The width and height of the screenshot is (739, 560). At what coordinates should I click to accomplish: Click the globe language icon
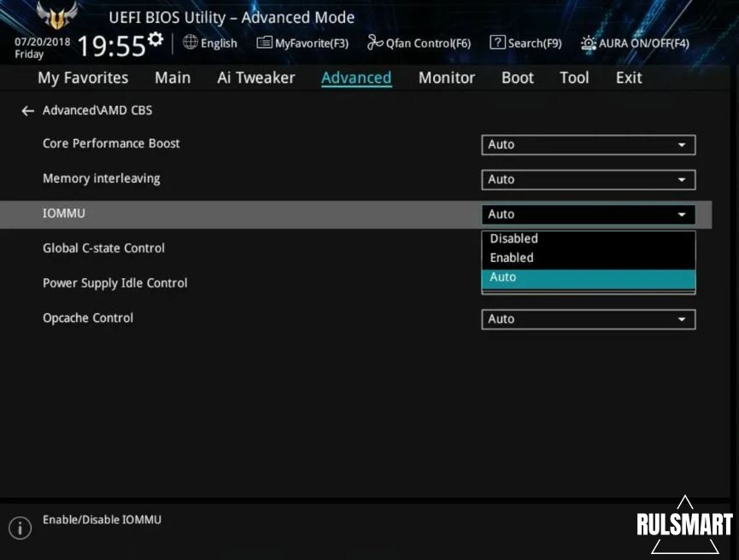tap(190, 43)
